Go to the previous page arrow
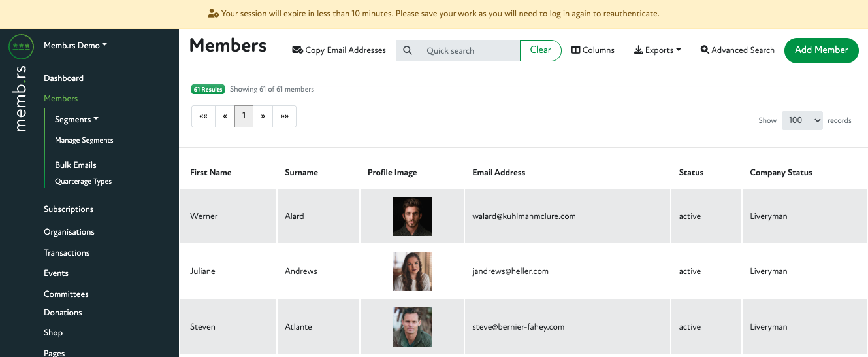The image size is (868, 357). pyautogui.click(x=225, y=116)
